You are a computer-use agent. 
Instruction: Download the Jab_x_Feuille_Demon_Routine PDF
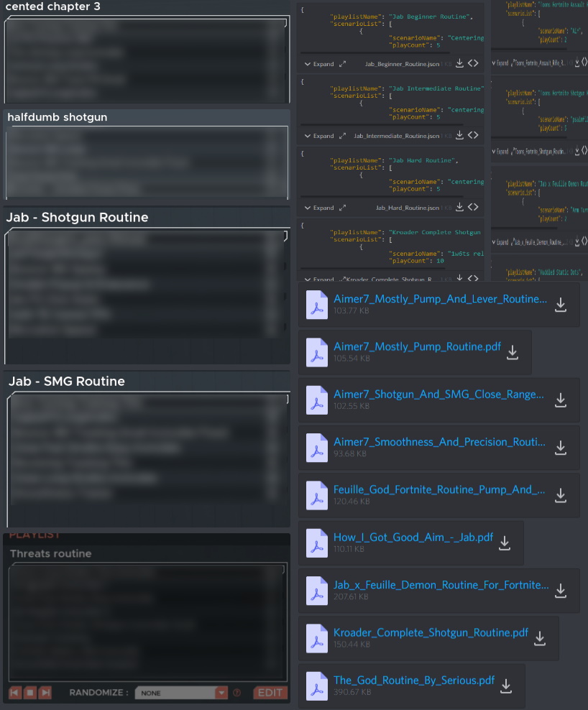(x=561, y=590)
